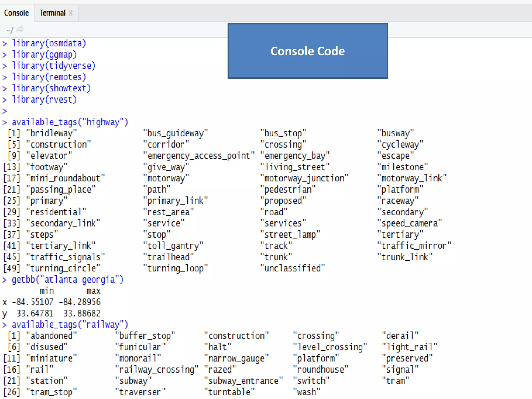
Task: Open the Terminal tab
Action: tap(52, 13)
